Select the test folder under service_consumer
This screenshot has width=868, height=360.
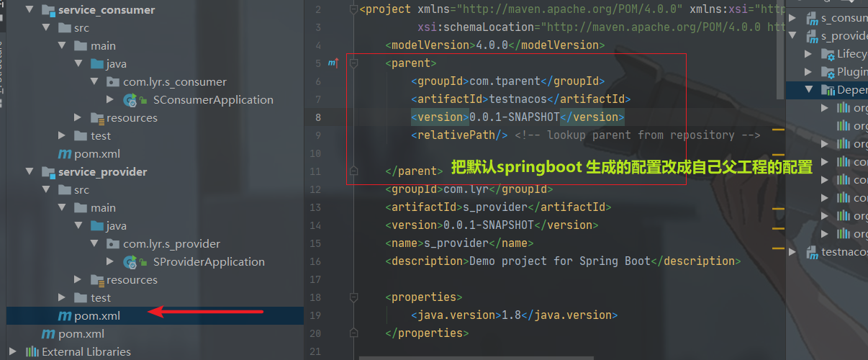pos(101,136)
